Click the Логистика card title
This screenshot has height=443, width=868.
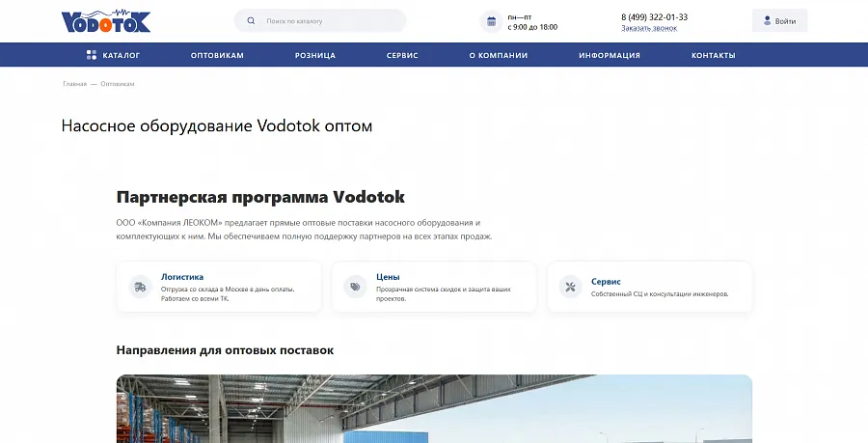pos(182,277)
